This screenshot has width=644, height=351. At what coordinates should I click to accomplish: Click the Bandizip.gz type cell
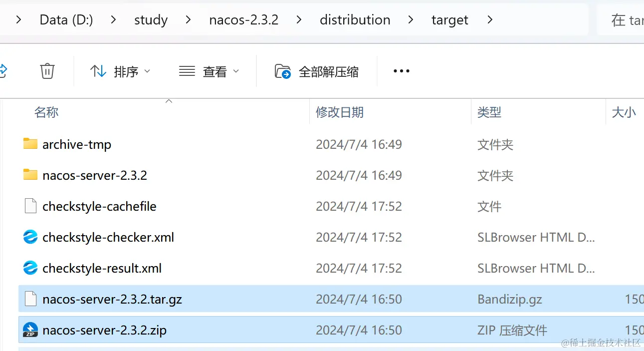point(510,300)
